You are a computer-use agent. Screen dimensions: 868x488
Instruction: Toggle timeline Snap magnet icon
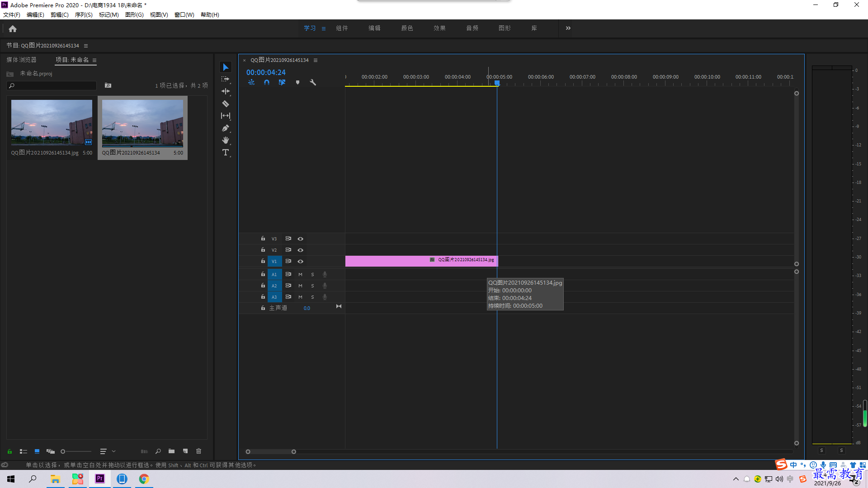tap(267, 82)
